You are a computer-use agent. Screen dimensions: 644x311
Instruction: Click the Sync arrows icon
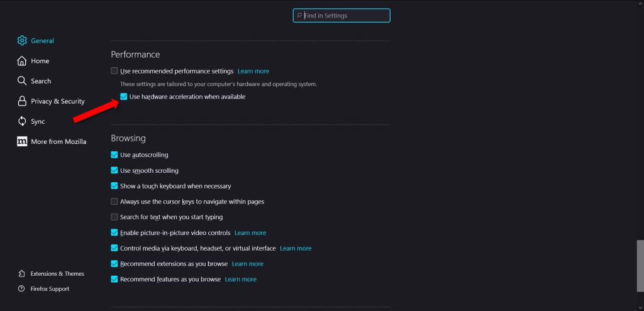[22, 121]
